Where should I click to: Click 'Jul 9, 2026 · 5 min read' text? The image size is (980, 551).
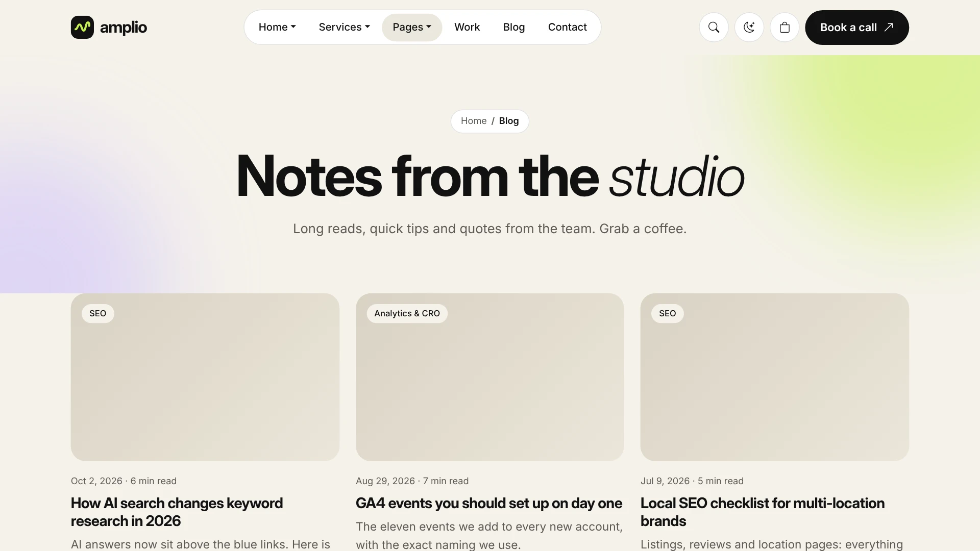[692, 481]
